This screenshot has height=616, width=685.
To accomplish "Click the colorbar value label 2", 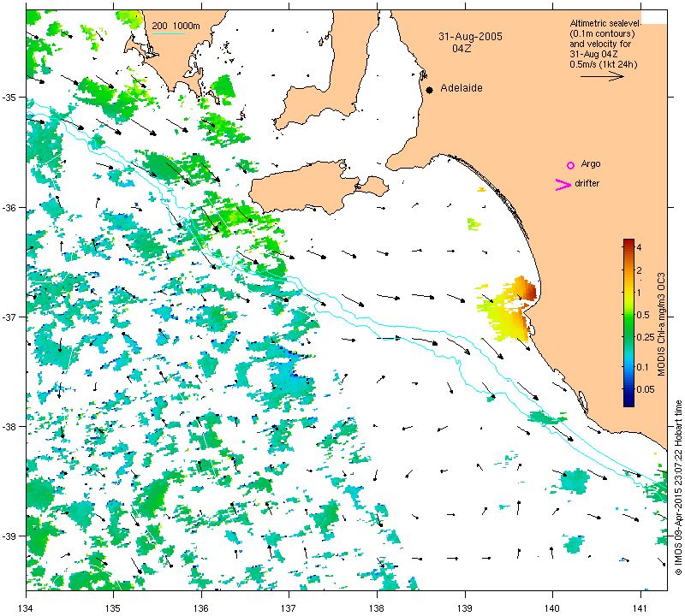I will click(639, 270).
